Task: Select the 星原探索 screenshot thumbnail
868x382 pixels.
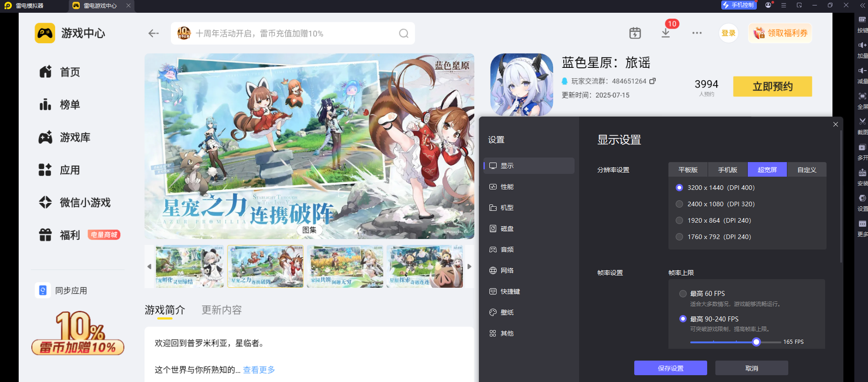Action: (x=425, y=266)
